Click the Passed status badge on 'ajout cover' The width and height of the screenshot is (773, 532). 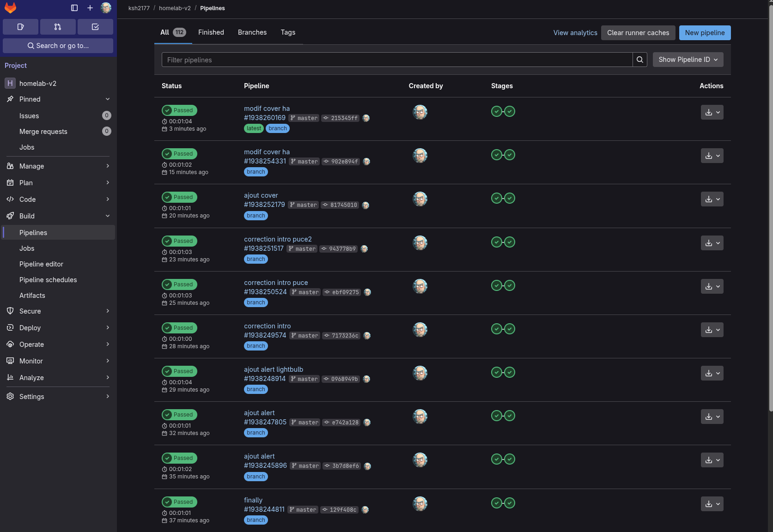[x=179, y=197]
